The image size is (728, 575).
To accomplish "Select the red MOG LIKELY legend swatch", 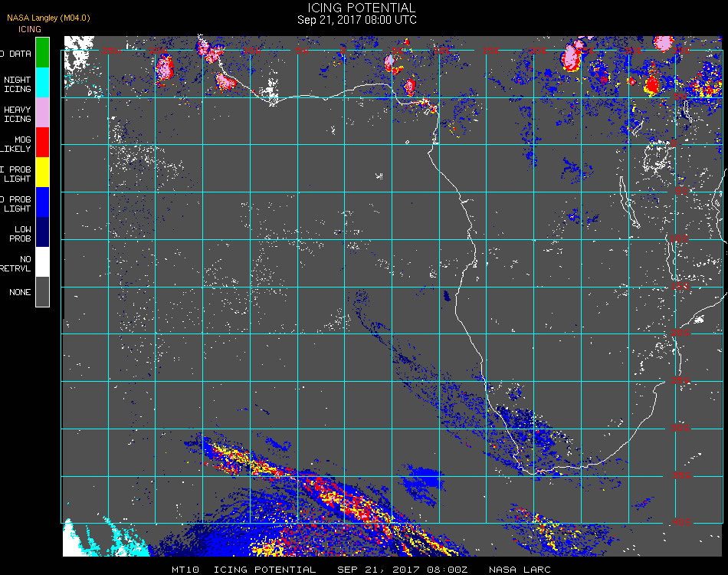I will coord(42,142).
